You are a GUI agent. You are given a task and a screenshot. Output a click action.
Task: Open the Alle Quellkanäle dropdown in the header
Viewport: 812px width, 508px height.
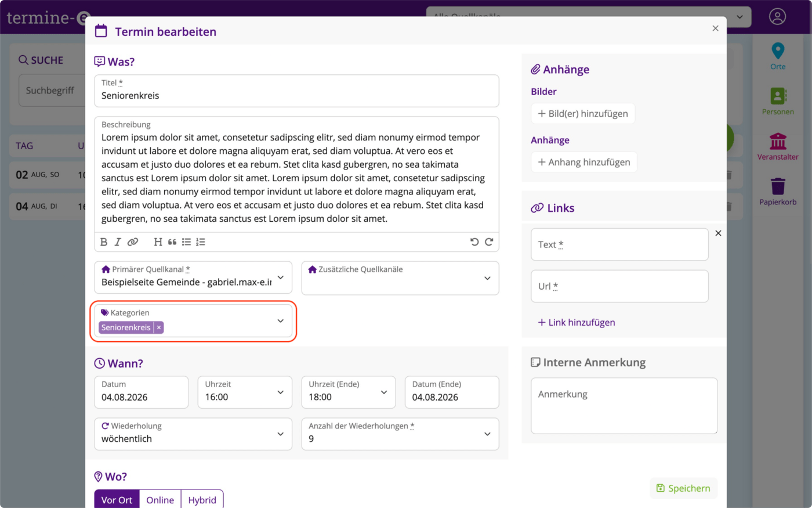point(589,17)
